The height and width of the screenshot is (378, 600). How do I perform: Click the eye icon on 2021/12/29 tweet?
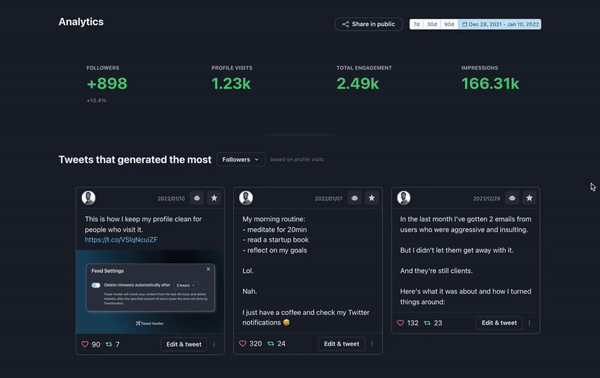click(x=512, y=198)
